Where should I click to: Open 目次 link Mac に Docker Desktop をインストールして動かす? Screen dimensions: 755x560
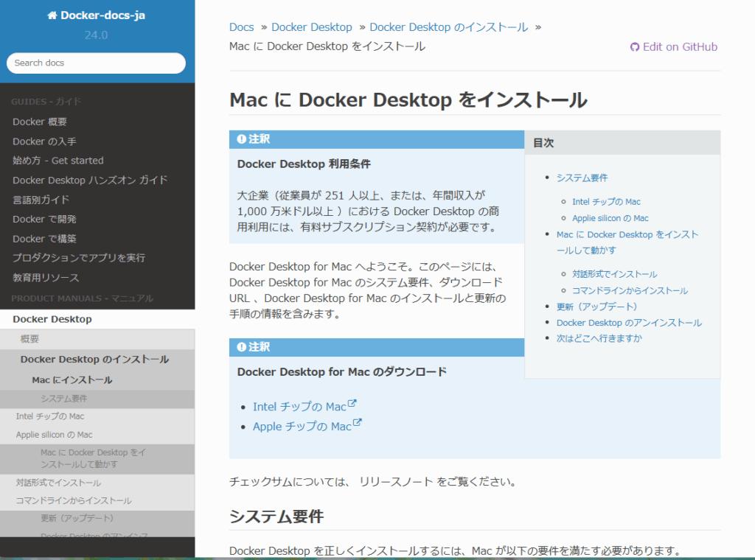pos(627,242)
